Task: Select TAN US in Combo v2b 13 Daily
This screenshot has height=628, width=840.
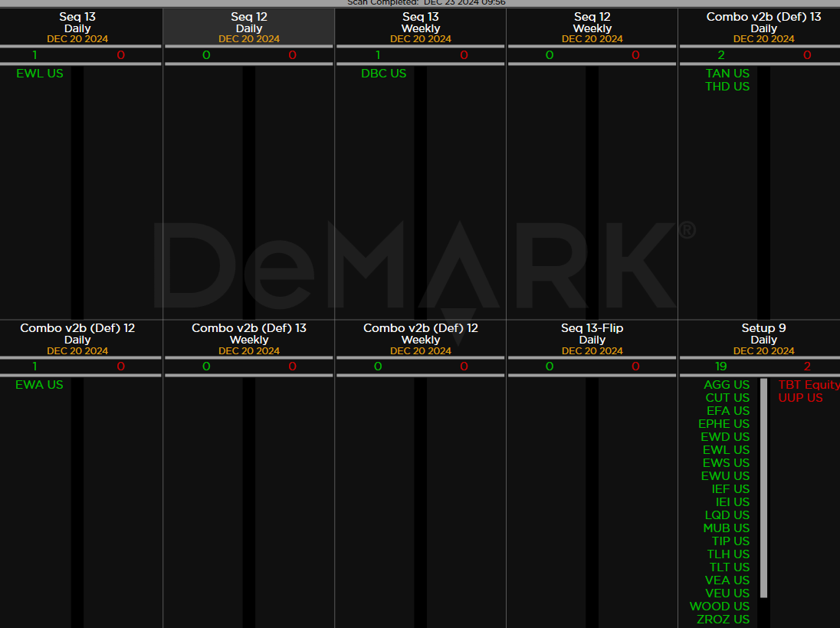Action: pos(727,74)
